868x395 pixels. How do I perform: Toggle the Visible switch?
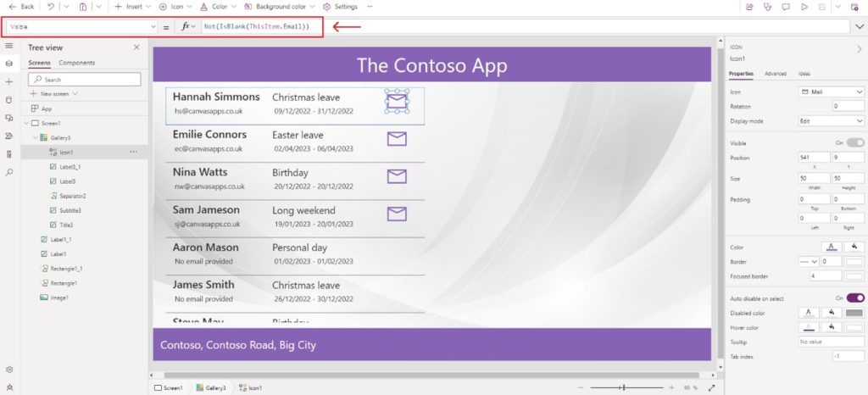coord(854,142)
